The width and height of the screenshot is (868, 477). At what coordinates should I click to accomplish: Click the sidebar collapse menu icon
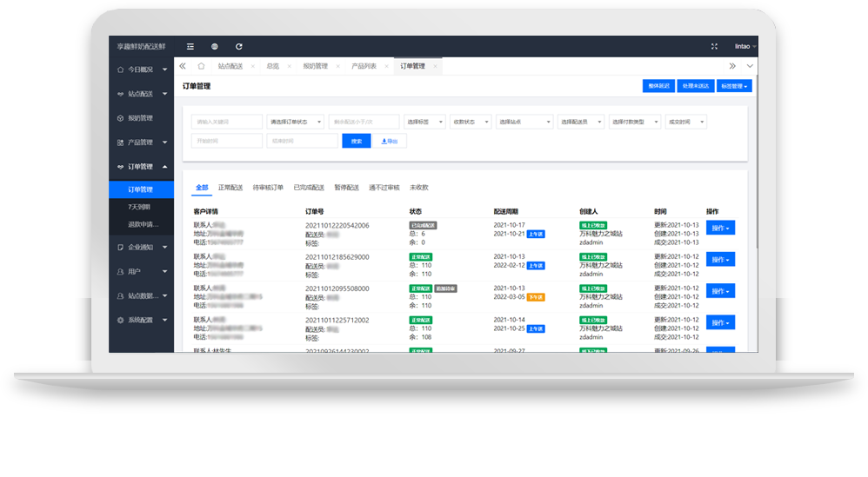[x=190, y=46]
